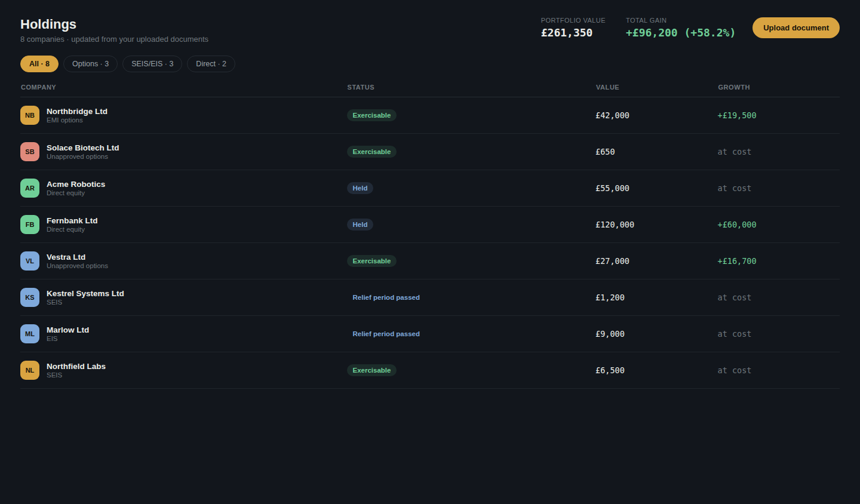Click the £27,000 value cell
860x504 pixels.
(612, 261)
